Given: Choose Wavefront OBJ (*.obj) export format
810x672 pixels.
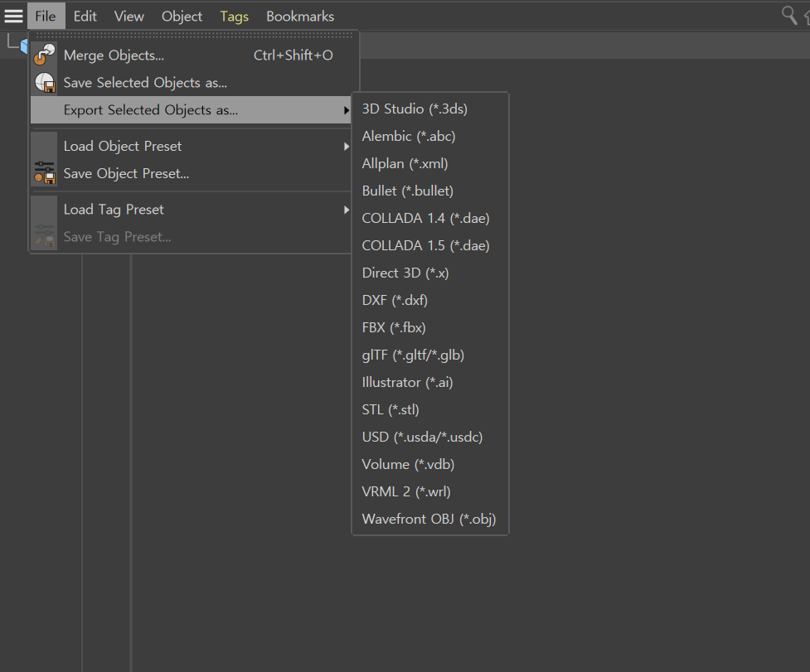Looking at the screenshot, I should click(x=430, y=520).
